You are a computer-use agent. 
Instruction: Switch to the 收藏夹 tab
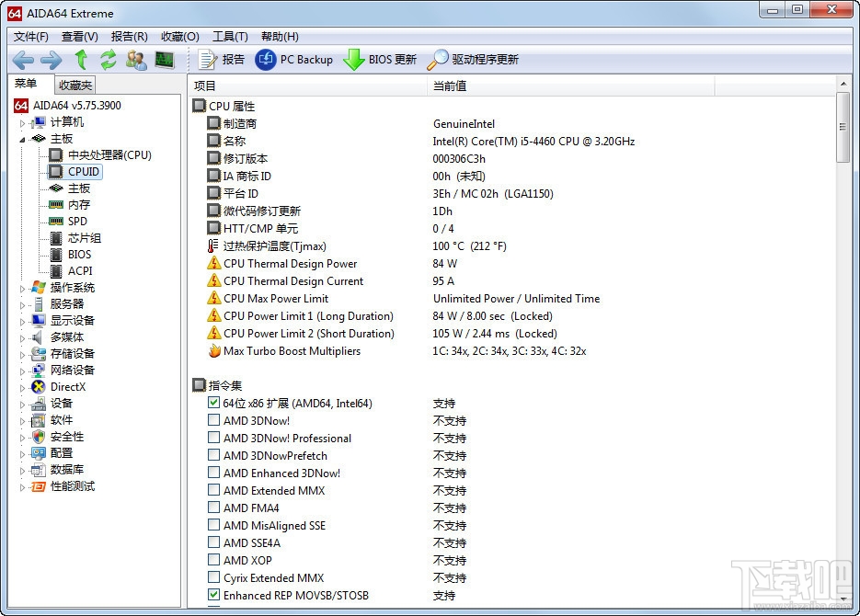pos(75,85)
